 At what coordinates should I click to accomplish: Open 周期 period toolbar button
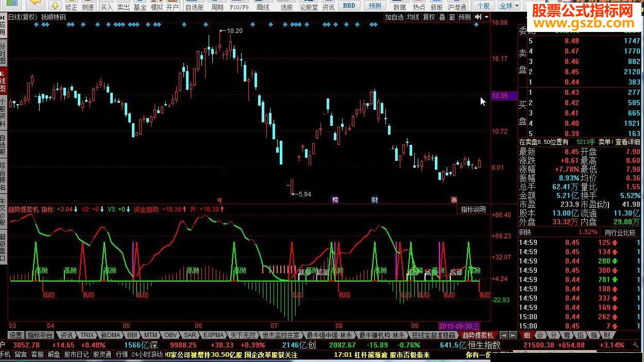click(x=217, y=7)
